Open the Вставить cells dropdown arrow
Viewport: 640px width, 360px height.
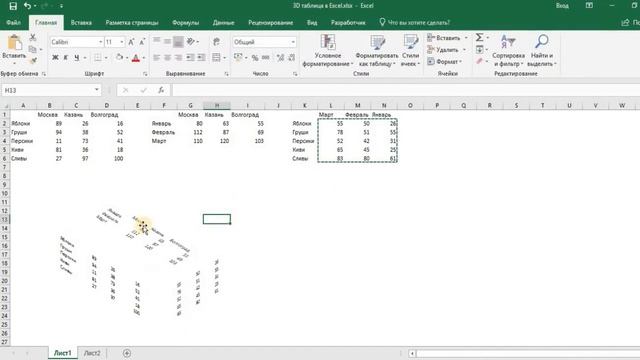pos(466,38)
